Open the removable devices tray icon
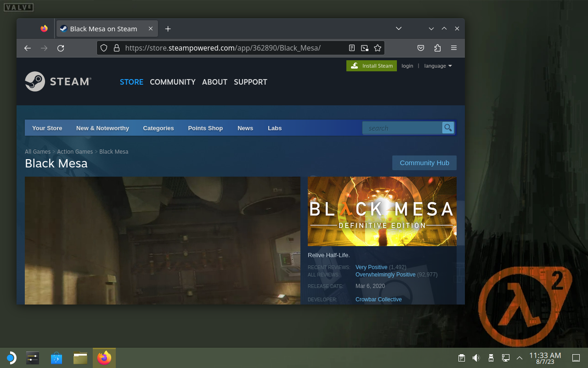This screenshot has height=368, width=588. pos(491,358)
